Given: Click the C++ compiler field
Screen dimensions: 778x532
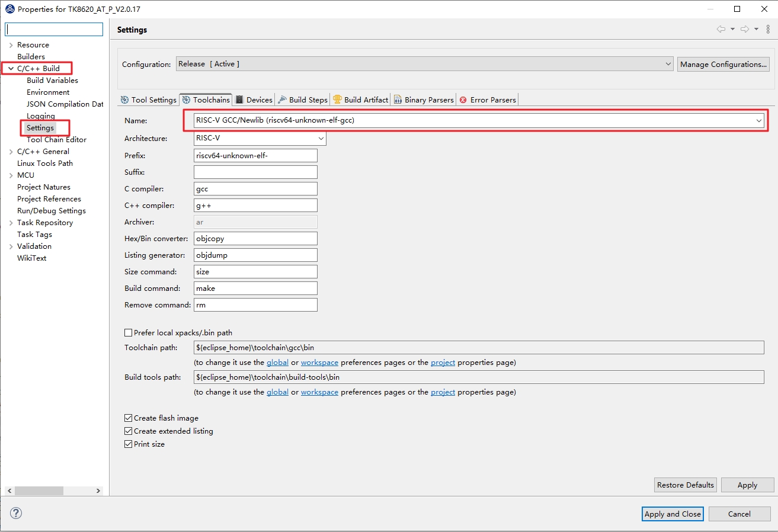Looking at the screenshot, I should coord(255,205).
